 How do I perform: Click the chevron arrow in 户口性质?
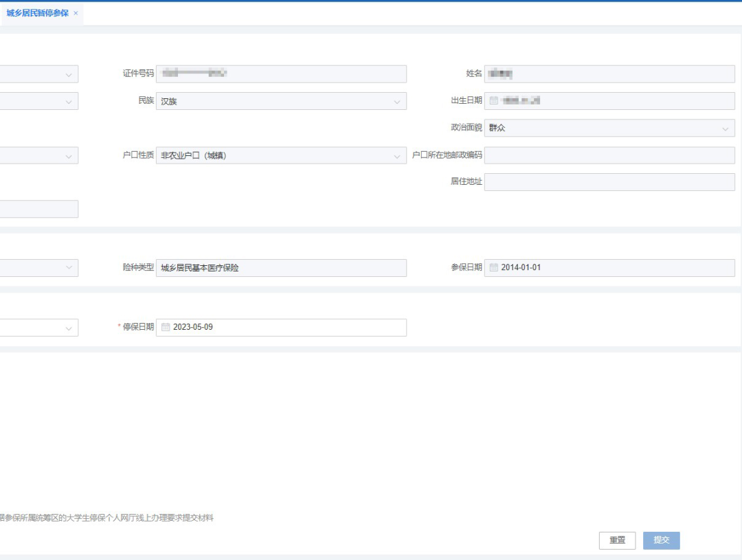click(397, 156)
